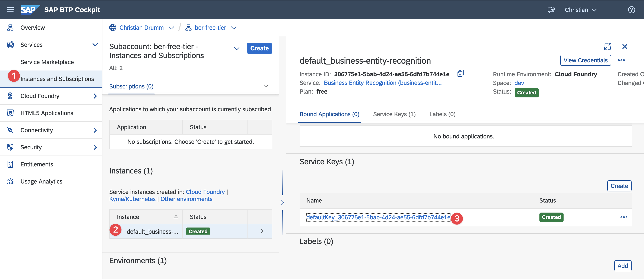Click the ber-free-tier subaccount icon

click(188, 28)
